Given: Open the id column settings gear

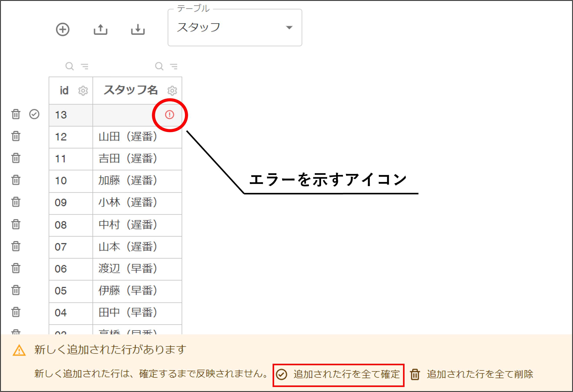Looking at the screenshot, I should tap(83, 91).
